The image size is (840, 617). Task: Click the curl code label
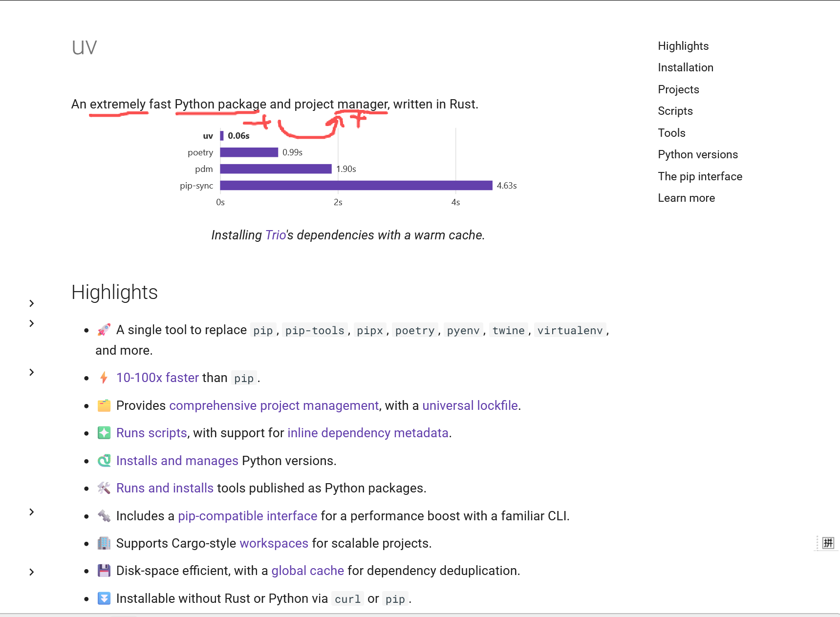point(347,599)
